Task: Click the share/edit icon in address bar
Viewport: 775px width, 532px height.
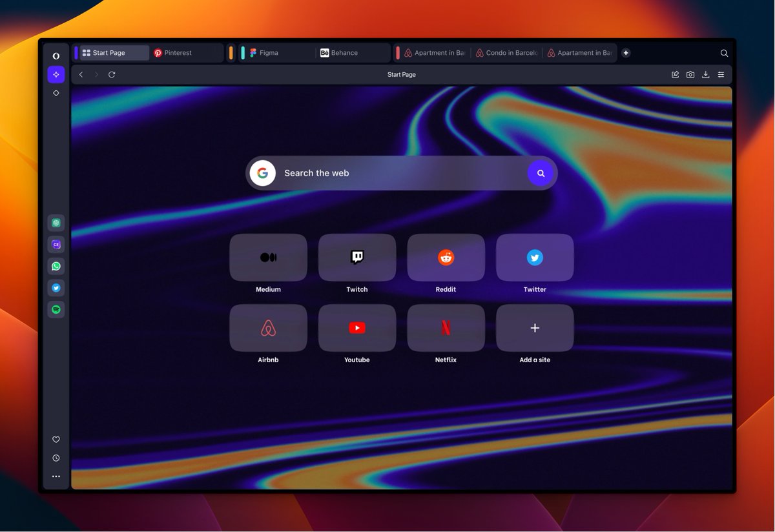Action: tap(675, 74)
